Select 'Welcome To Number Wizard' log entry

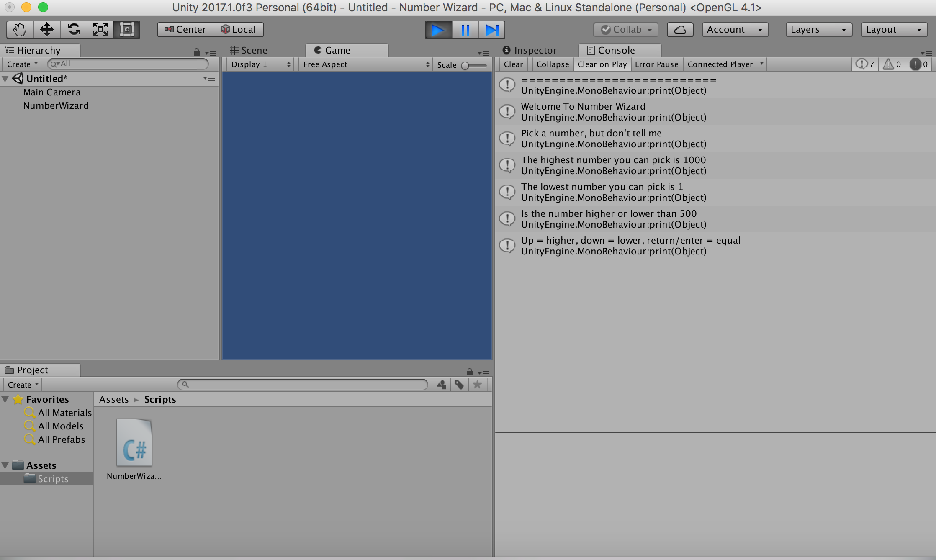pos(715,112)
